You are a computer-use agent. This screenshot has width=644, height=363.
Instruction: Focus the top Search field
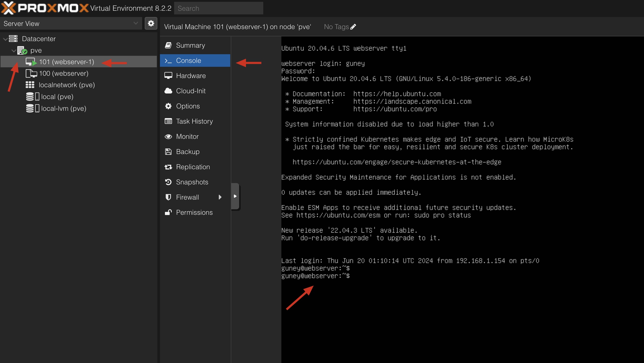click(219, 8)
